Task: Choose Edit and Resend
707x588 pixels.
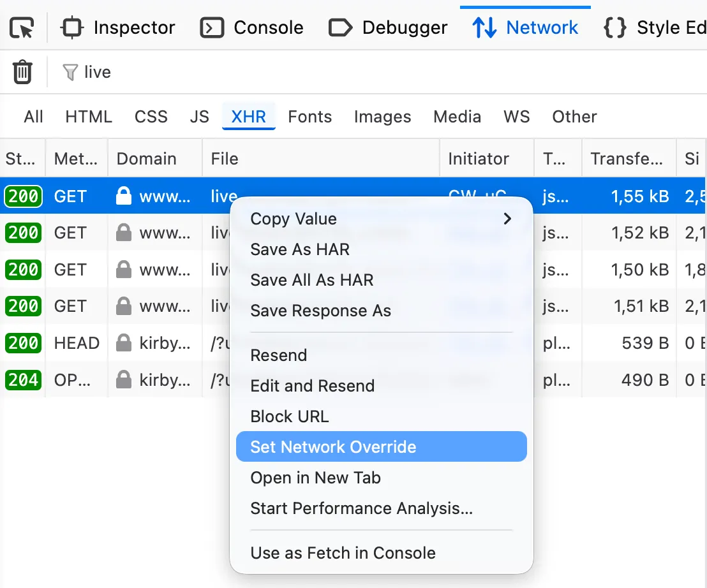Action: coord(382,386)
